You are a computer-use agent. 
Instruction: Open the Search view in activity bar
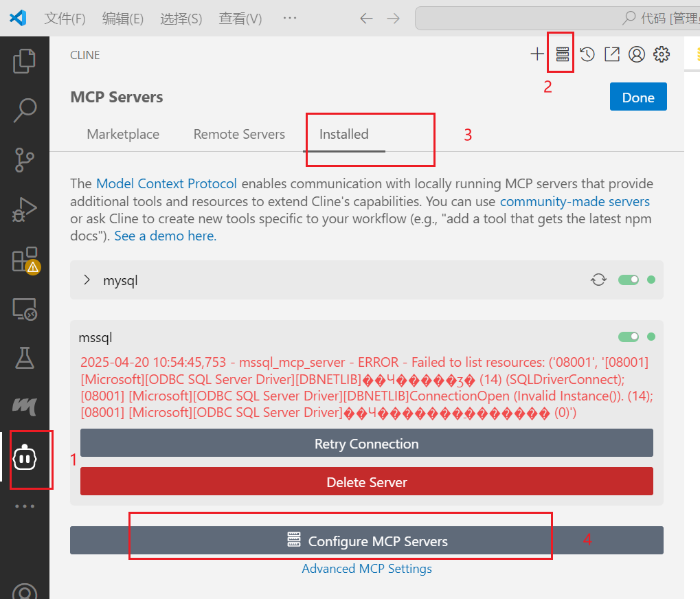[24, 110]
